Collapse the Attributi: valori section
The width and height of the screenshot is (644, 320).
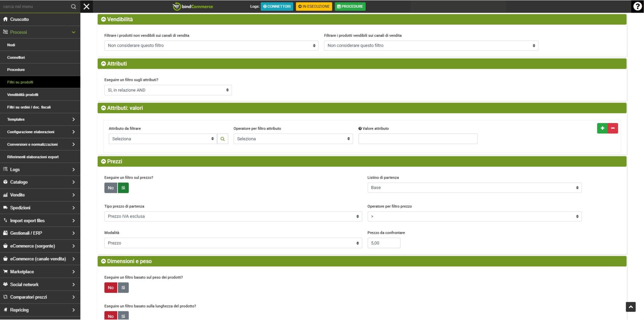(103, 108)
